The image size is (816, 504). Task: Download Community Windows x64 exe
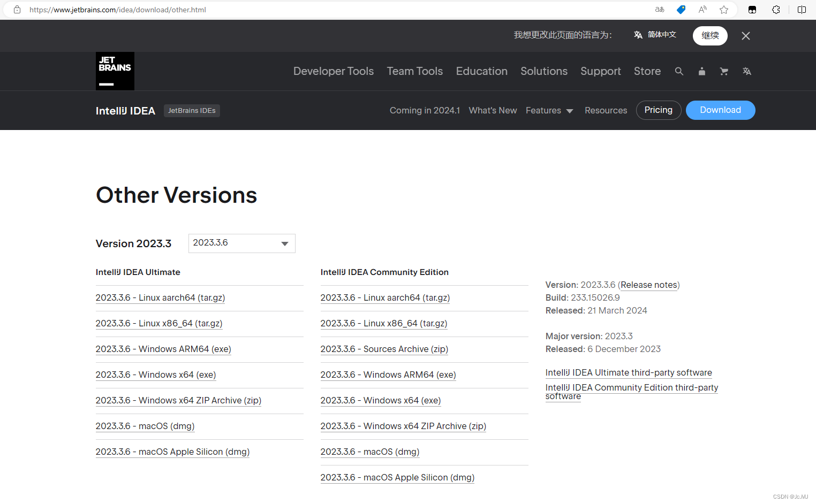click(381, 401)
